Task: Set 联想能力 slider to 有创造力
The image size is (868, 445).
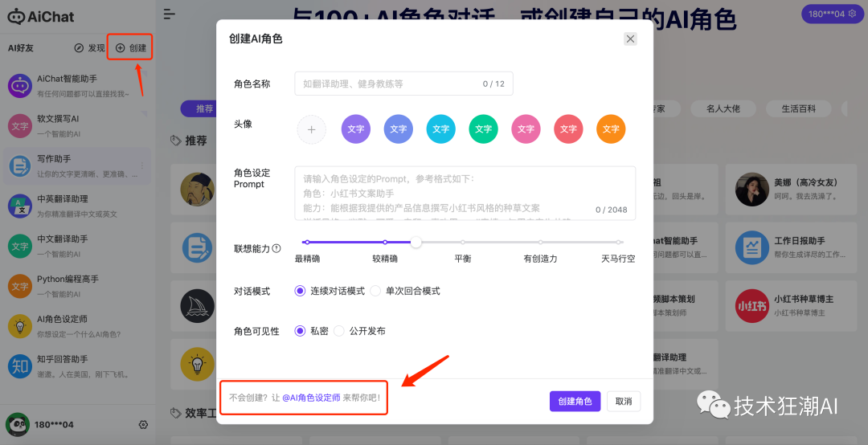Action: point(540,242)
